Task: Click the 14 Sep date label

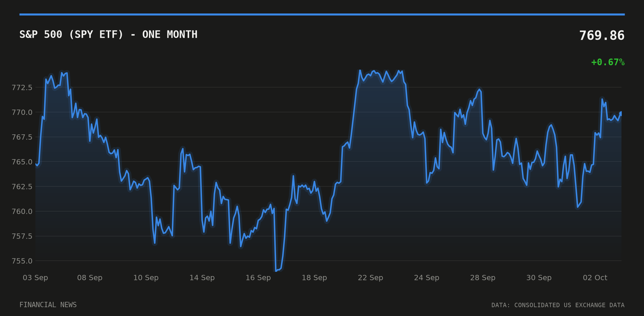Action: click(202, 278)
